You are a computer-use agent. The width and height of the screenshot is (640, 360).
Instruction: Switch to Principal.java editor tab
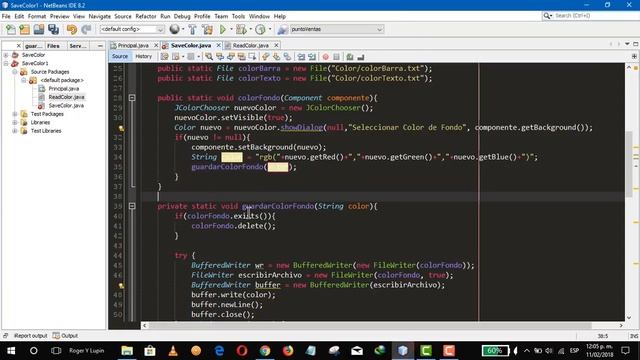pyautogui.click(x=133, y=45)
